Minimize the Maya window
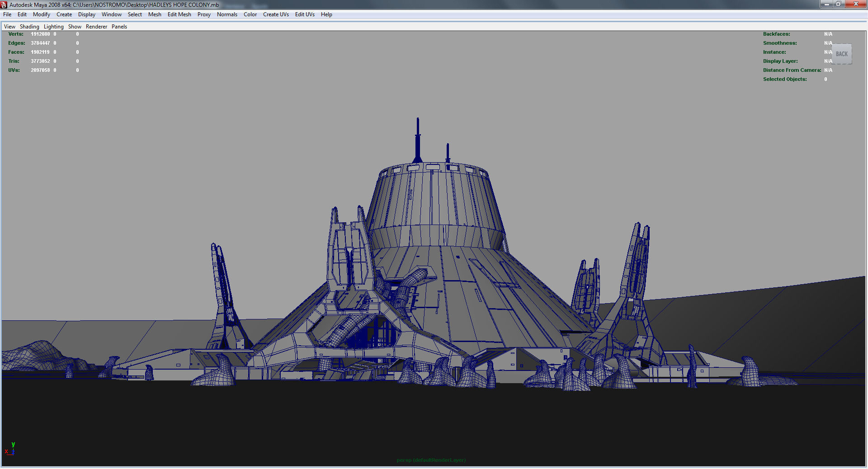 tap(826, 4)
